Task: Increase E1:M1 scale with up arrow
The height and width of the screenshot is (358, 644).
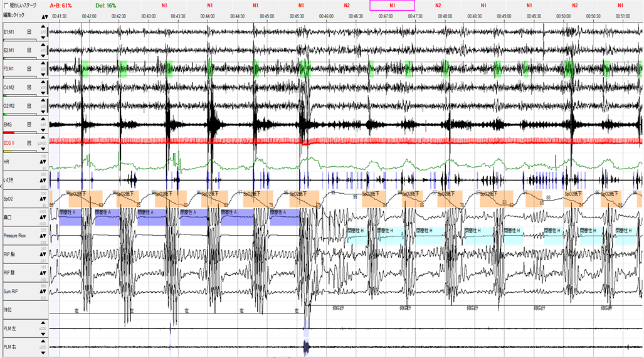Action: (43, 27)
